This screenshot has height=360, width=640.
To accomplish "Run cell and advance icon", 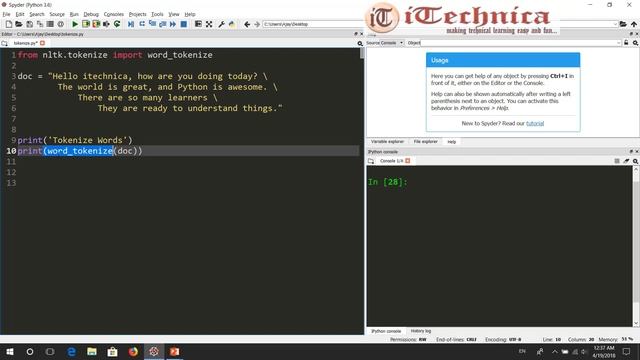I will click(x=96, y=24).
